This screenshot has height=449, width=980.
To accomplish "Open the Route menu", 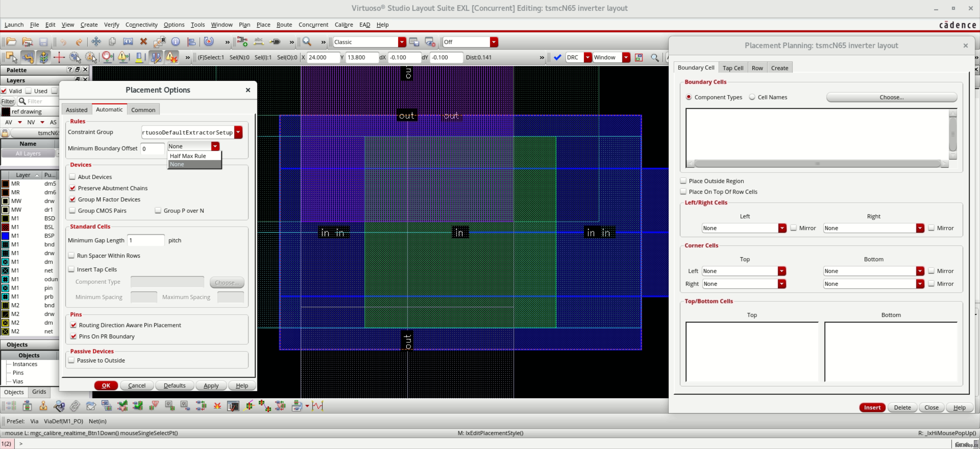I will coord(284,24).
